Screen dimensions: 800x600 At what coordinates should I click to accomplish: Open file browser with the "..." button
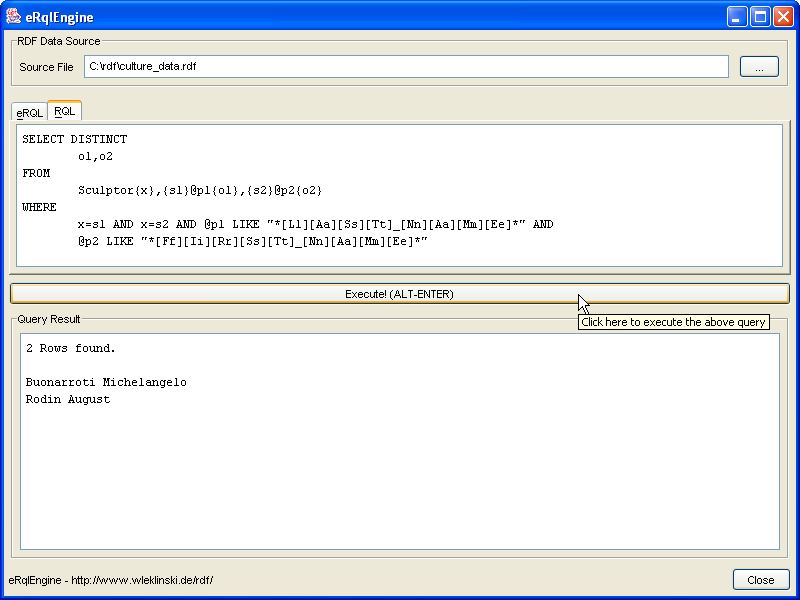tap(759, 67)
